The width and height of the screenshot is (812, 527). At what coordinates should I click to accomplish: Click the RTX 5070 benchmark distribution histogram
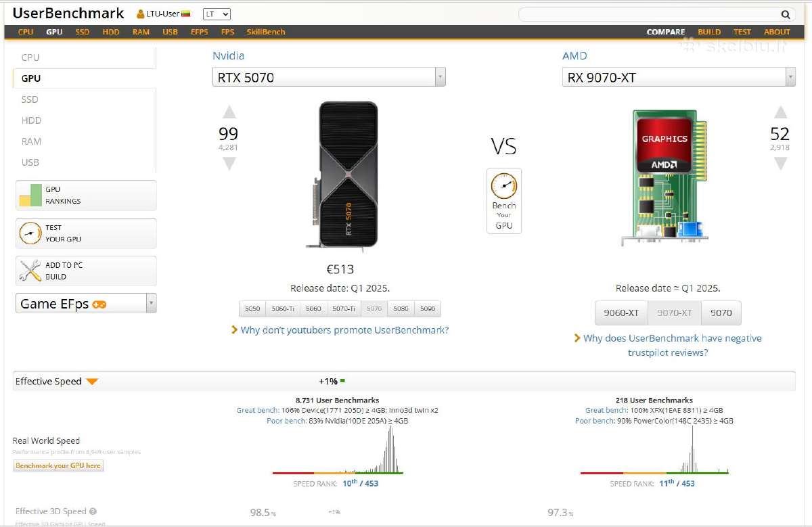point(338,450)
